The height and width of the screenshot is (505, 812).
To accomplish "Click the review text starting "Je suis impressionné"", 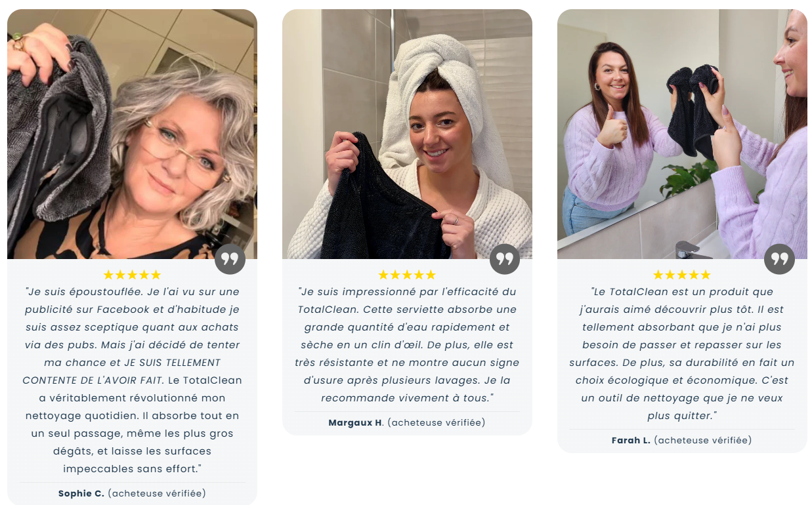I will point(407,345).
